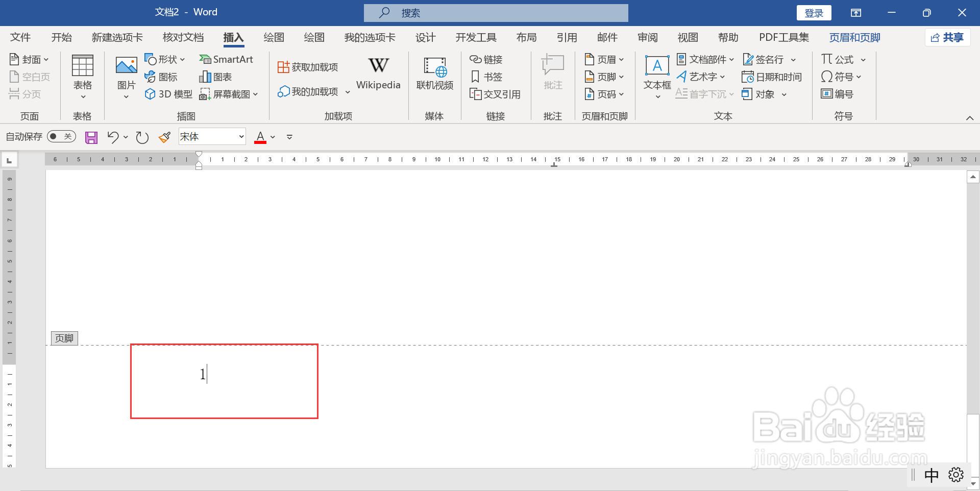Insert a hyperlink with 链接
This screenshot has width=980, height=491.
486,60
